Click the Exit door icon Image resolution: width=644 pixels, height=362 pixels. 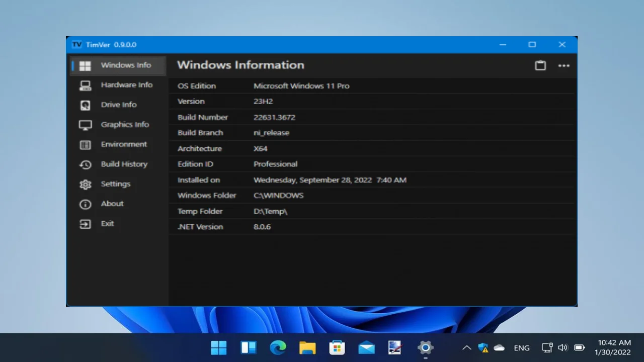pyautogui.click(x=85, y=224)
